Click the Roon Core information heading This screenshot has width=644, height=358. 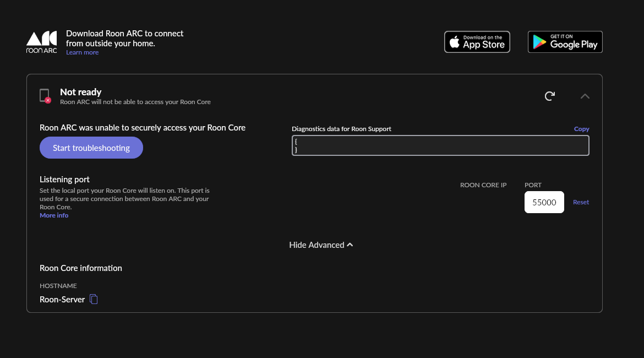point(80,268)
